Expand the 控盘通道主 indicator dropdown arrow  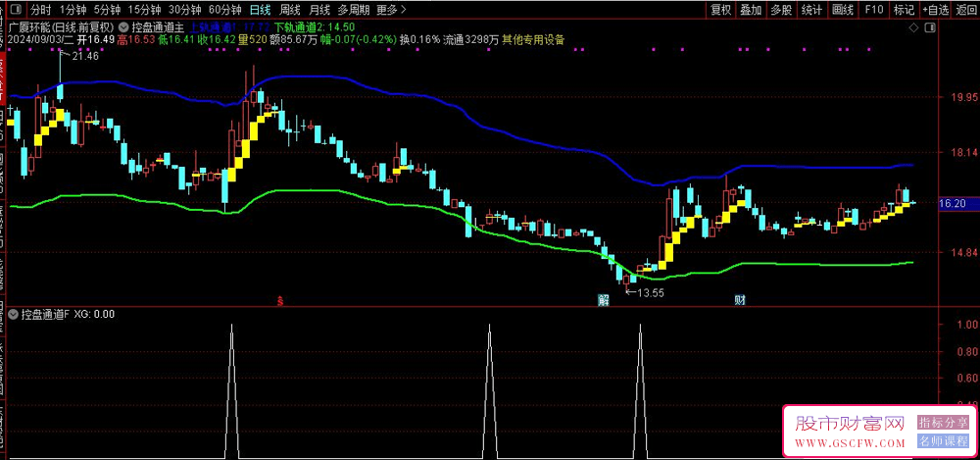123,26
